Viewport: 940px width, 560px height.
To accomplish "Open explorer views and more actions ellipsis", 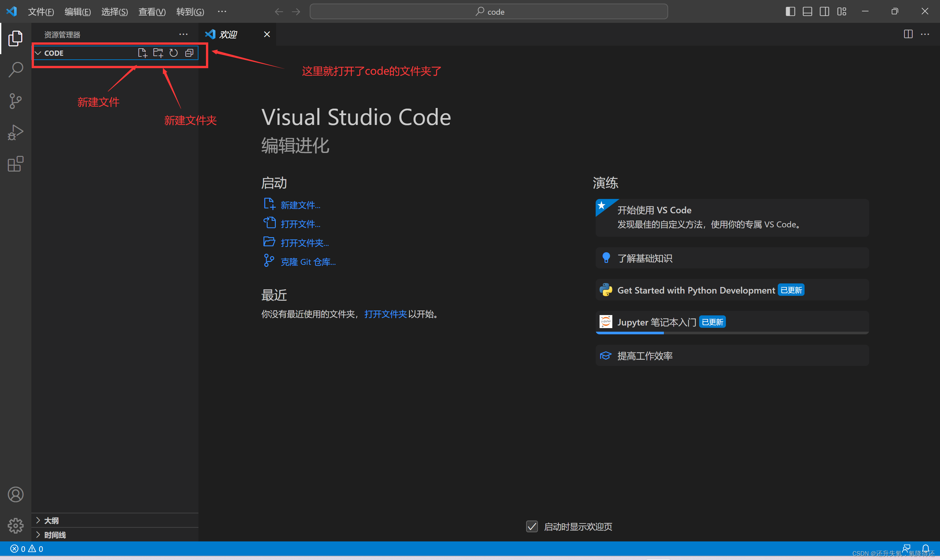I will (183, 34).
